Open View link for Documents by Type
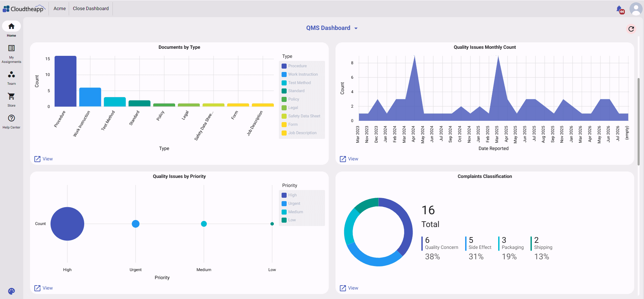The image size is (644, 299). point(47,159)
